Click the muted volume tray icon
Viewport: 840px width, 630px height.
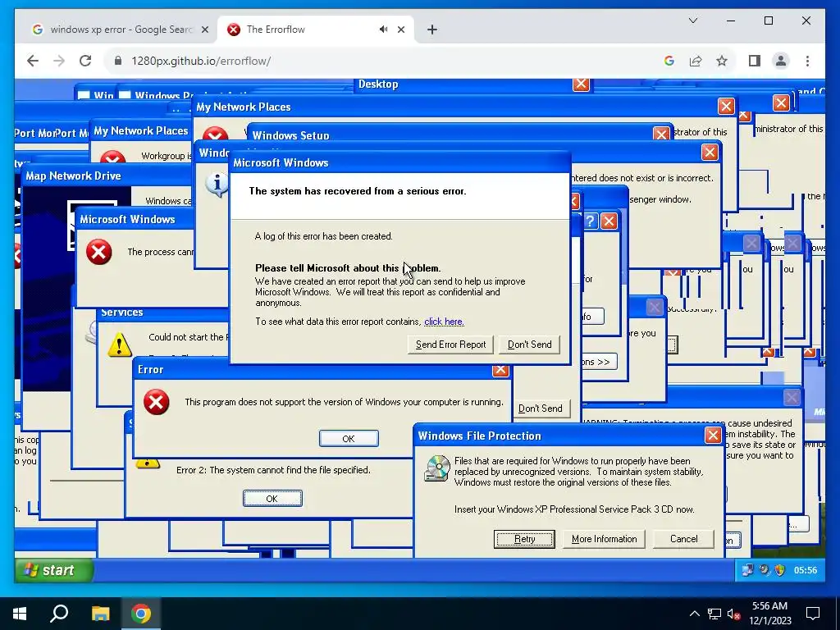733,614
